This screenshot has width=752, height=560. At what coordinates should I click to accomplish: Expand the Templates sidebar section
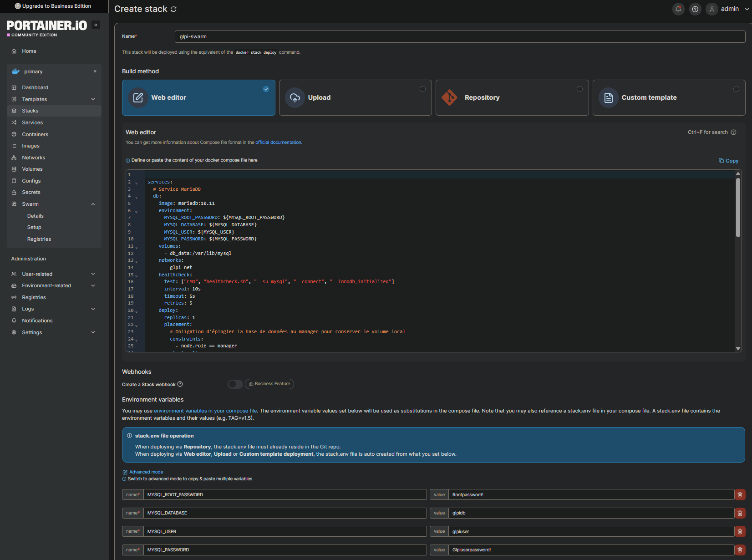(93, 99)
